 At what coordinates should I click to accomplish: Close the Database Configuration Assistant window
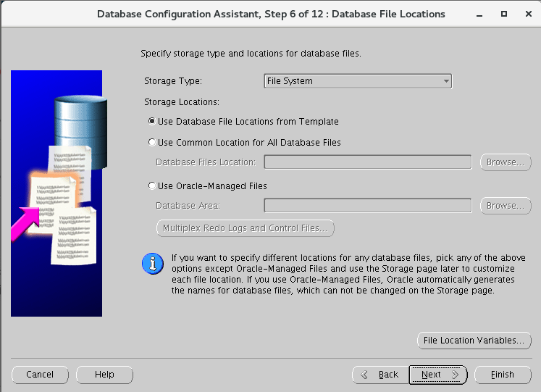[528, 14]
